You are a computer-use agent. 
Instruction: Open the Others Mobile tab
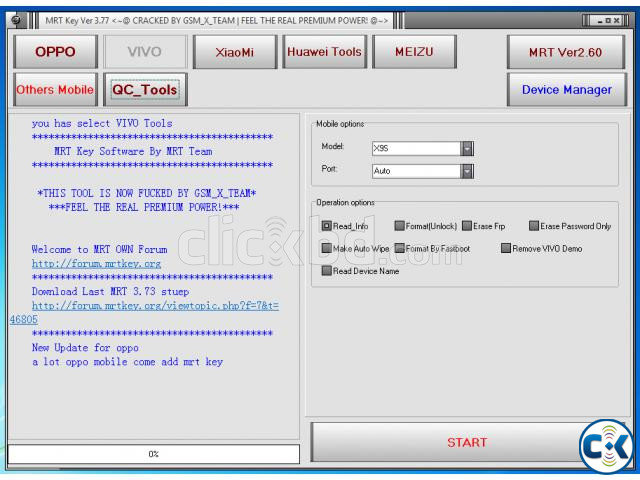(56, 90)
